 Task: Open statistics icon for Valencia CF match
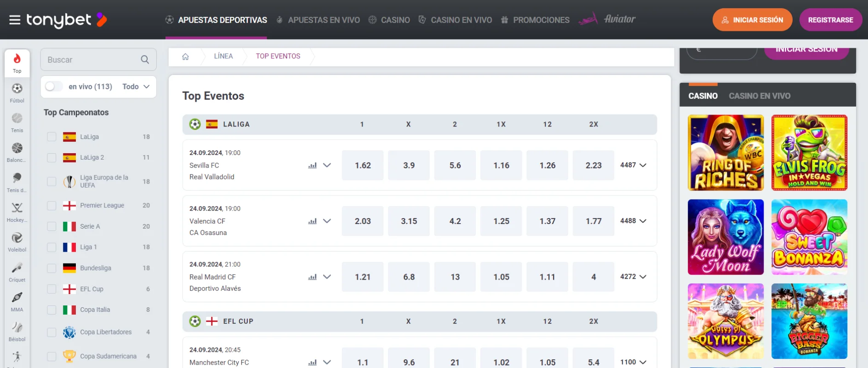[313, 221]
